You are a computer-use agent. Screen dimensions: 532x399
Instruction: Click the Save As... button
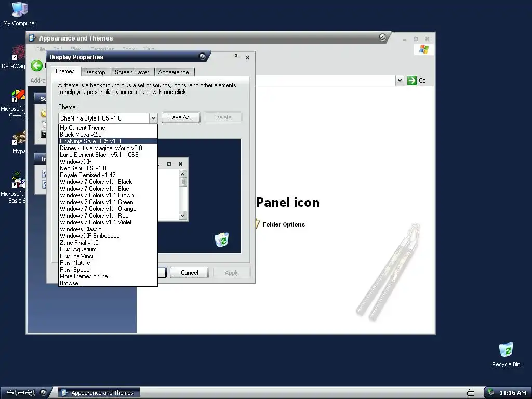181,117
